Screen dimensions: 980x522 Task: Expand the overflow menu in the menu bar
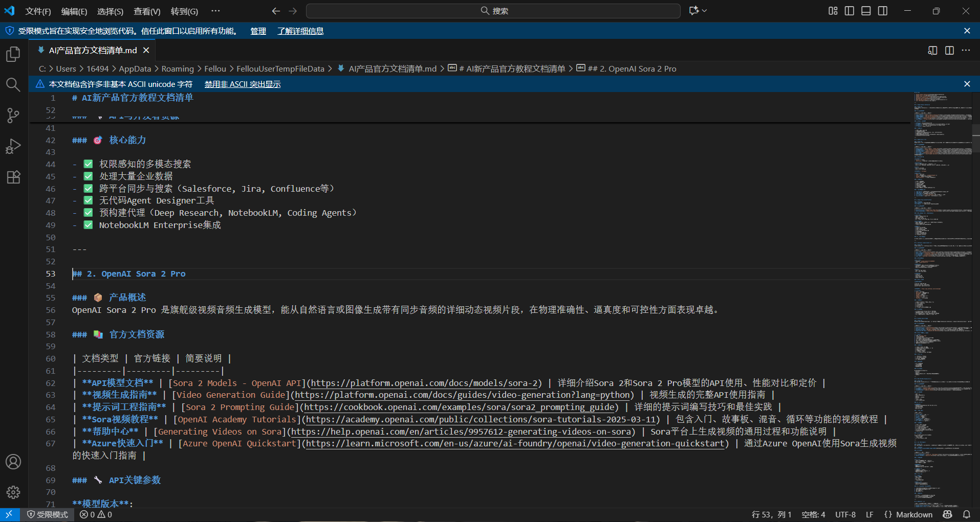215,11
